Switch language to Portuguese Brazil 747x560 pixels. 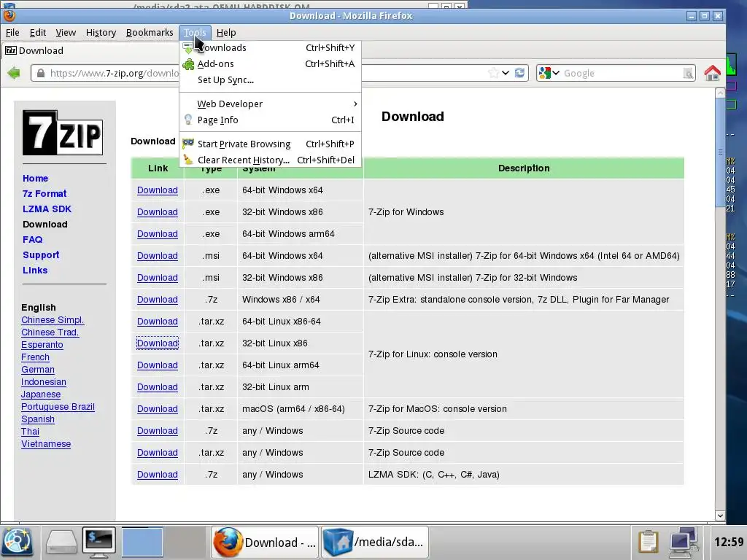(58, 407)
